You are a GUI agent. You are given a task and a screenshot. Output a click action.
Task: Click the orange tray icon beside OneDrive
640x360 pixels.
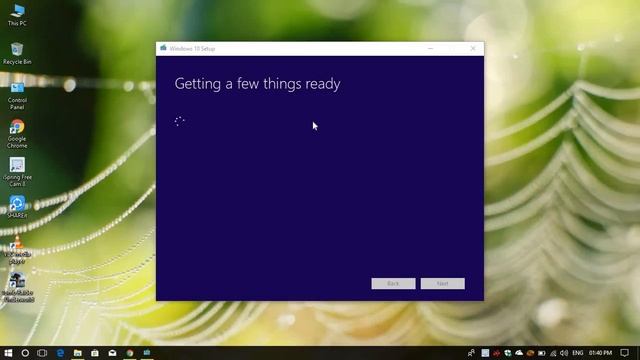click(530, 353)
